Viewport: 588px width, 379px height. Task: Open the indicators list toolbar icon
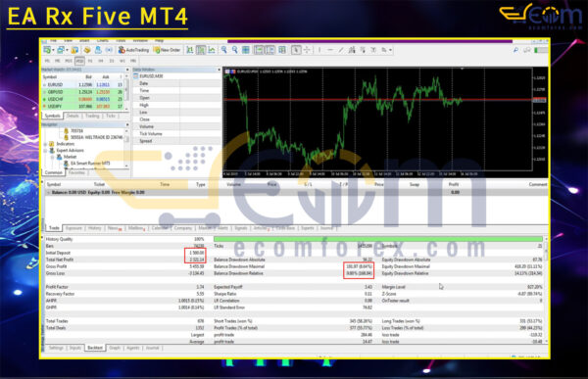pyautogui.click(x=282, y=50)
